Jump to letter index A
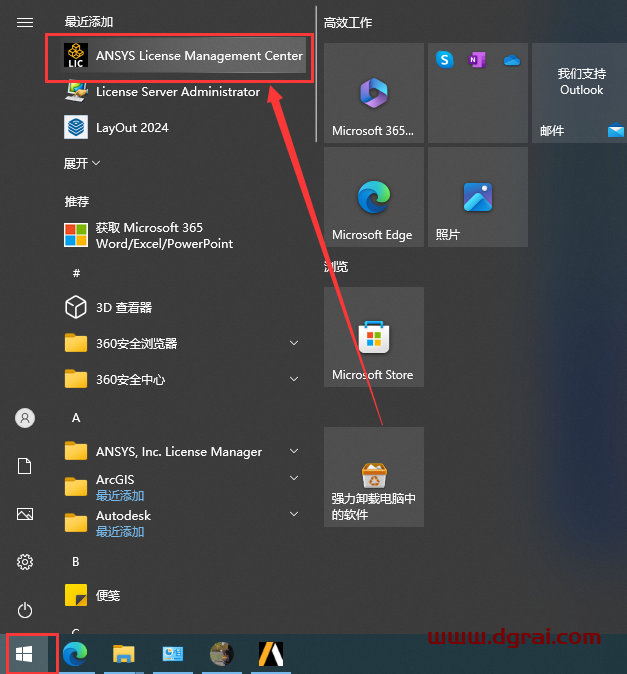This screenshot has height=674, width=627. pyautogui.click(x=76, y=418)
